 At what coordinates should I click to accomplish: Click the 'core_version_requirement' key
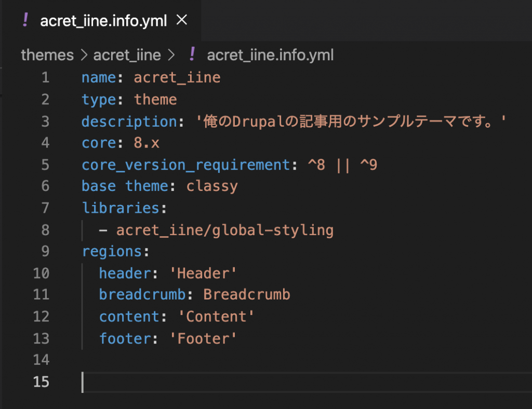[x=186, y=165]
